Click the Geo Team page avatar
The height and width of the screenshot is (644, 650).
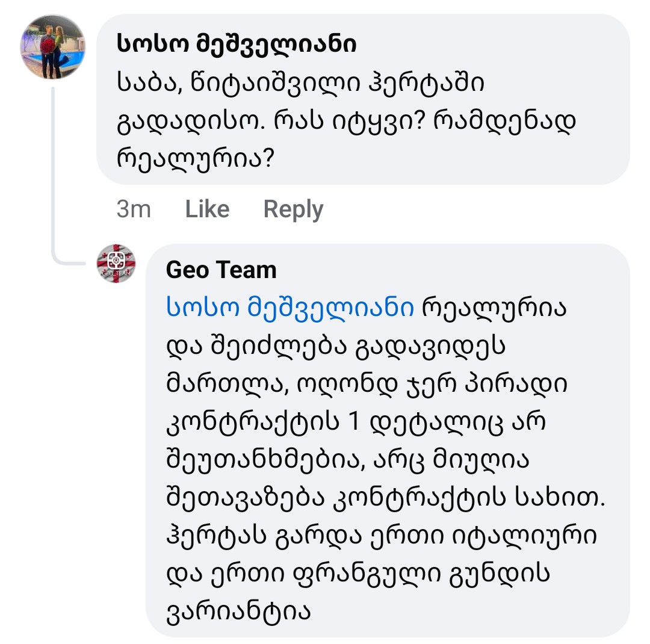116,264
